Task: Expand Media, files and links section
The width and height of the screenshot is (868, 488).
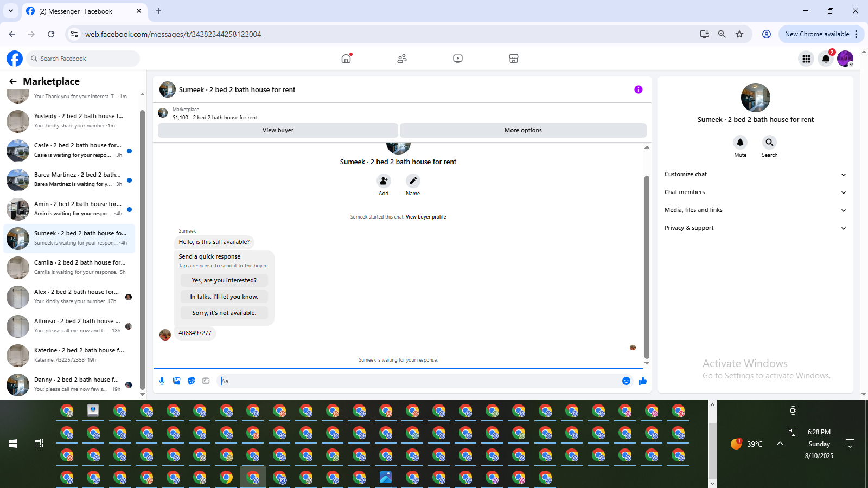Action: [x=755, y=210]
